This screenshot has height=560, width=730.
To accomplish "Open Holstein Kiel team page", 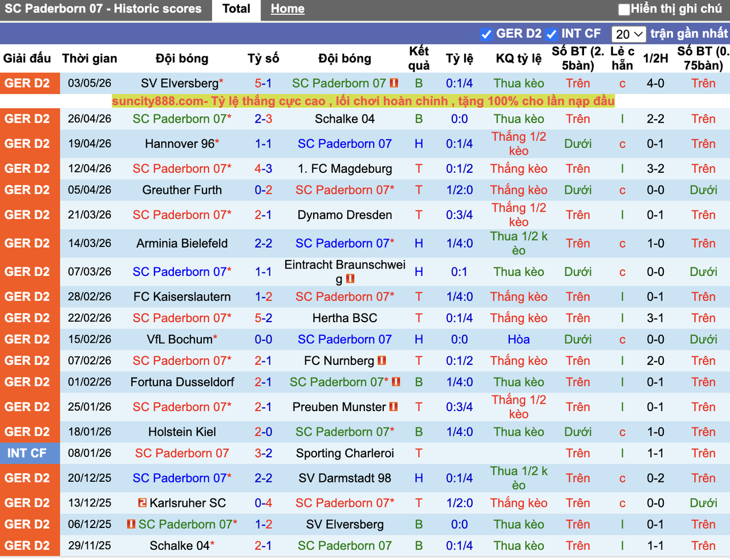I will pos(182,432).
